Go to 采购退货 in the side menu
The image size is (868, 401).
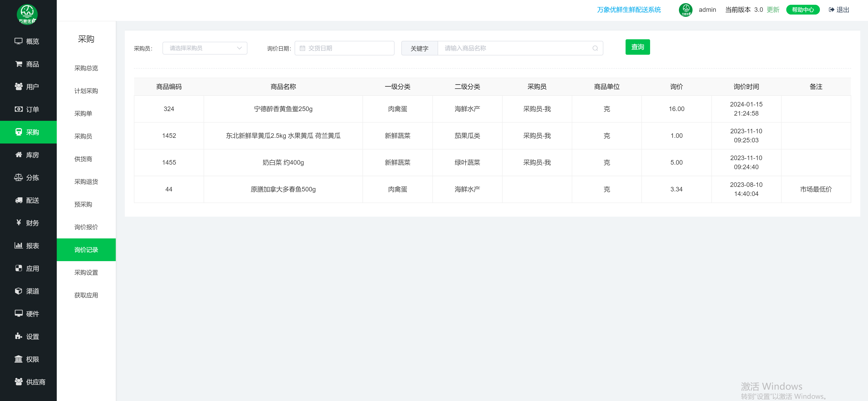(86, 182)
